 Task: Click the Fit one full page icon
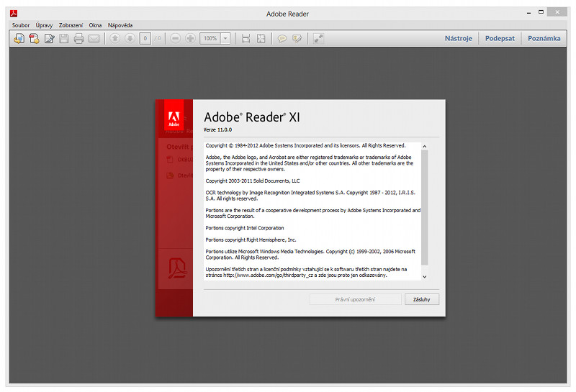pyautogui.click(x=261, y=38)
